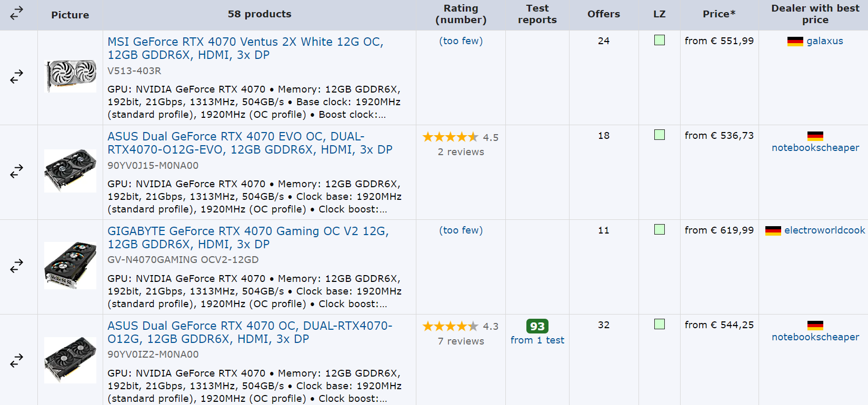Click offers count 18 for ASUS Dual EVO
Viewport: 868px width, 405px height.
(x=603, y=136)
